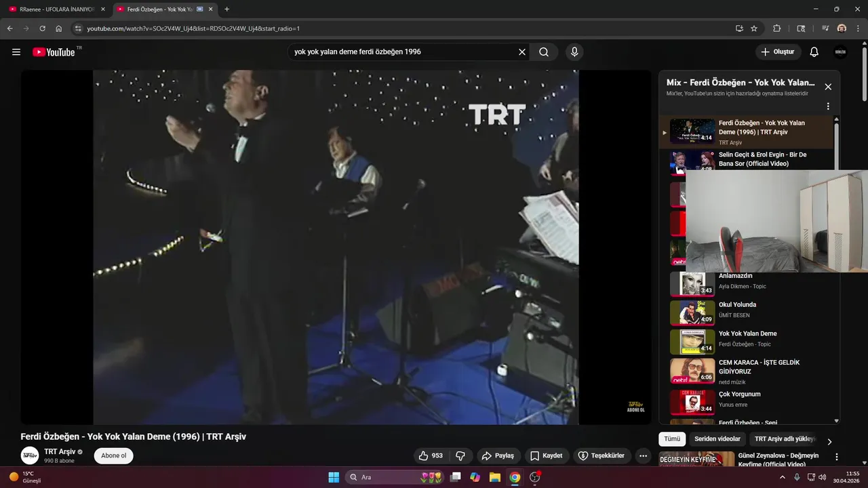The height and width of the screenshot is (488, 868).
Task: Open File Explorer from taskbar
Action: (495, 477)
